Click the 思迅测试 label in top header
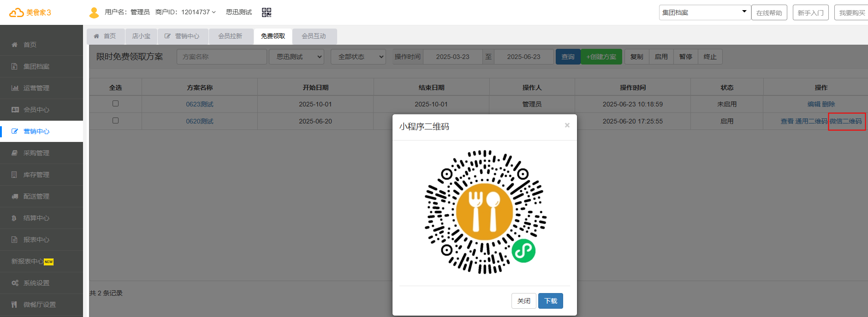The width and height of the screenshot is (868, 317). 239,12
